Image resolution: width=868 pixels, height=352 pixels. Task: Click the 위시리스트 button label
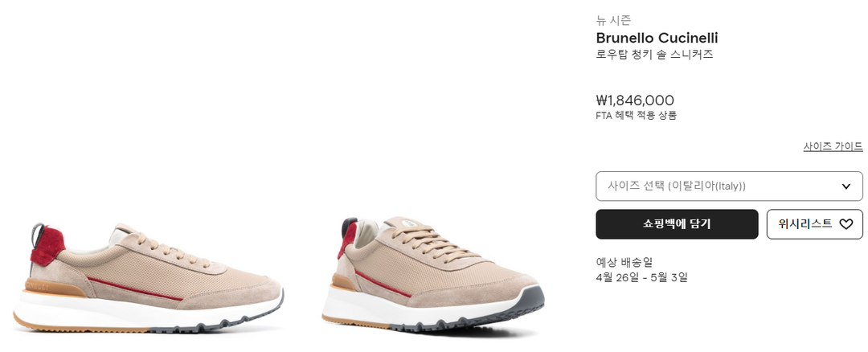pyautogui.click(x=805, y=223)
